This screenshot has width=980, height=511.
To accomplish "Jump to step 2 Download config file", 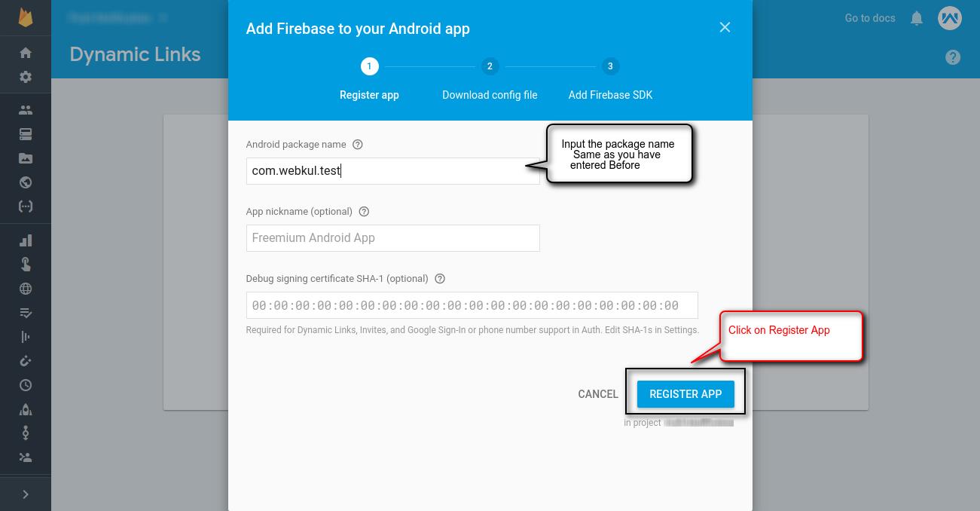I will [x=490, y=66].
